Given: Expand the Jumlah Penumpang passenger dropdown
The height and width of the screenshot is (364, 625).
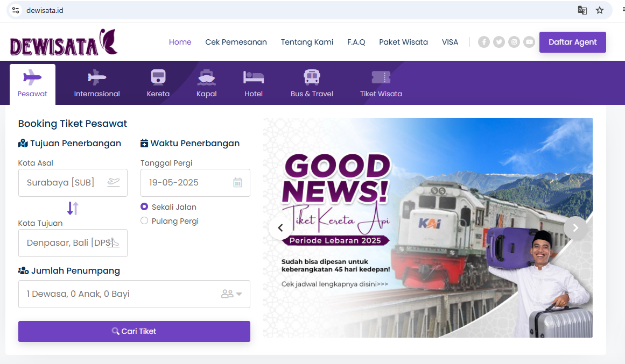Looking at the screenshot, I should click(134, 294).
